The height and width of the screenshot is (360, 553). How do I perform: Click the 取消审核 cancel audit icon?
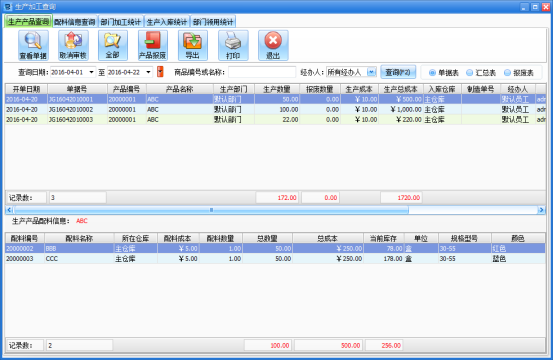coord(73,45)
